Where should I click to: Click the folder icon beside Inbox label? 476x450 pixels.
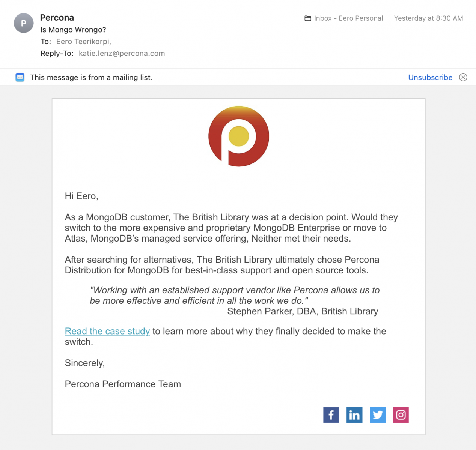click(308, 18)
